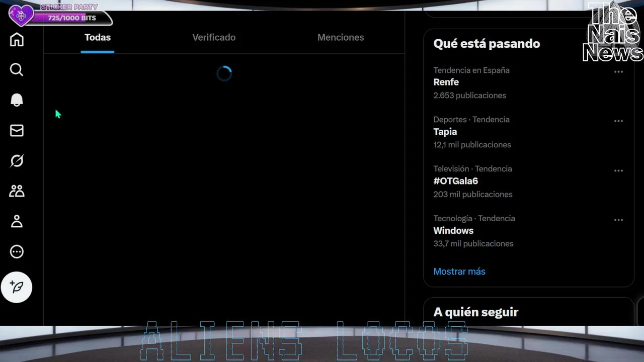Screen dimensions: 644x362
Task: Click the 'Qué está pasando' heading
Action: click(487, 44)
